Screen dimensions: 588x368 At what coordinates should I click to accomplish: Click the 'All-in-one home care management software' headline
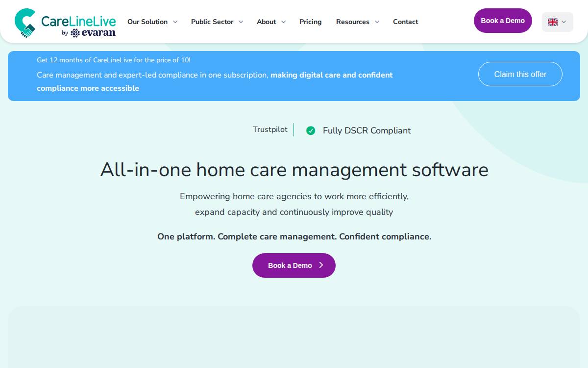coord(294,170)
